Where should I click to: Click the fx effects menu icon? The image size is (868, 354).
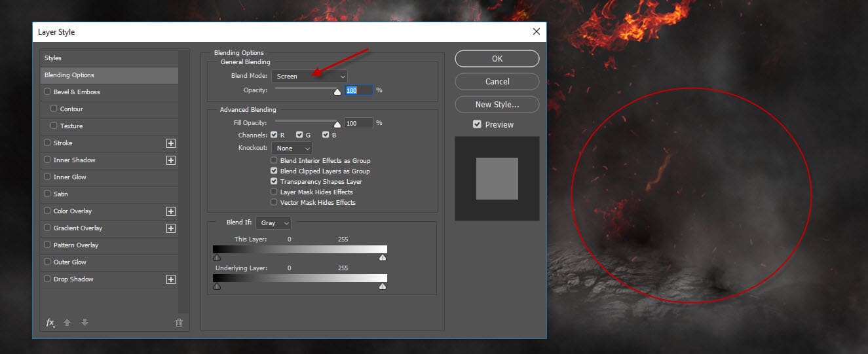pos(50,323)
